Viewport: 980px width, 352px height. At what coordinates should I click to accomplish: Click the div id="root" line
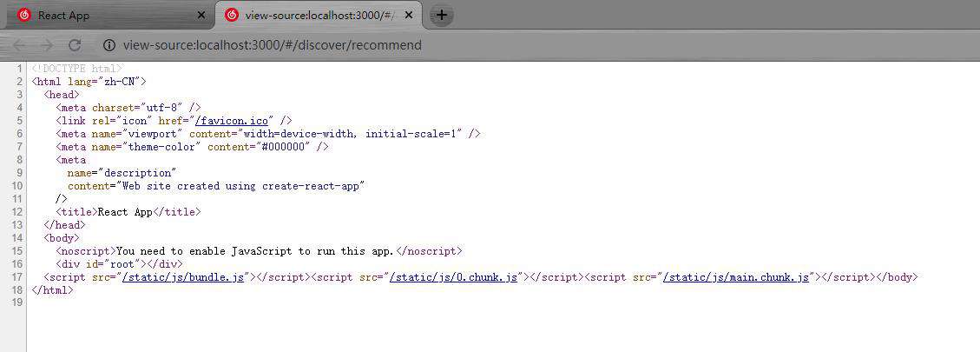click(120, 263)
